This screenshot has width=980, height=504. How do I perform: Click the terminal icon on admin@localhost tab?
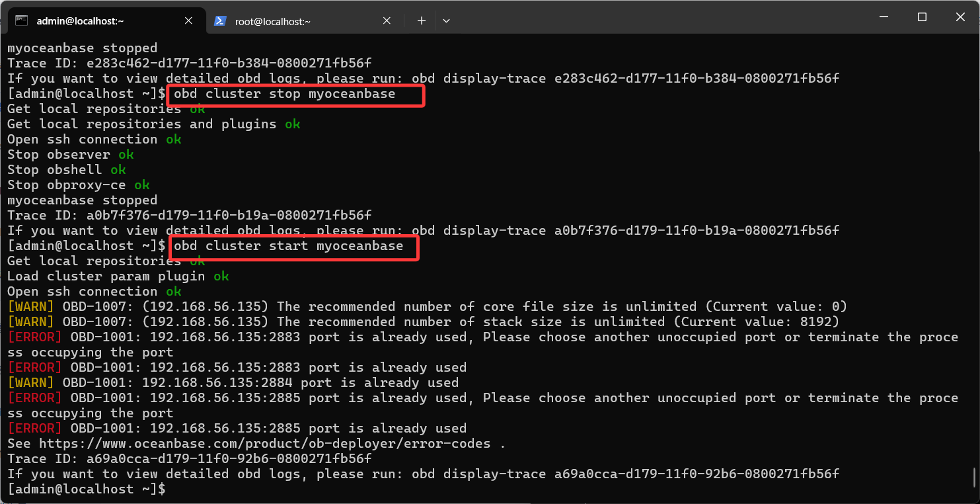(21, 21)
